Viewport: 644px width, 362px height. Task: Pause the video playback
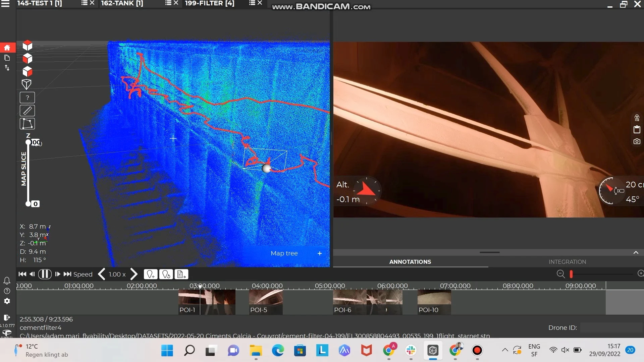point(45,274)
